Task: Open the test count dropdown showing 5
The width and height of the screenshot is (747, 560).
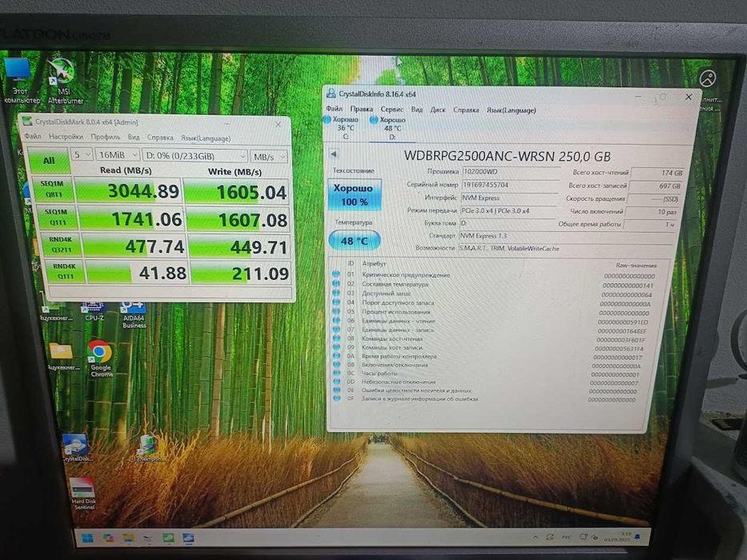Action: point(82,154)
